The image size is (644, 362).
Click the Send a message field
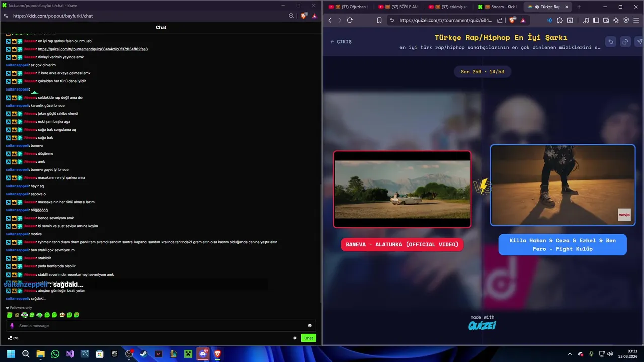(161, 325)
